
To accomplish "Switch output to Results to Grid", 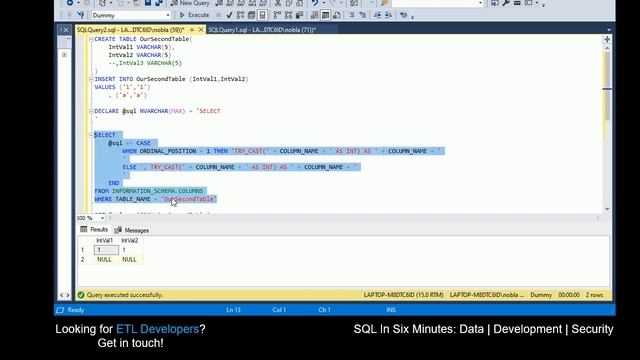I will pyautogui.click(x=325, y=15).
